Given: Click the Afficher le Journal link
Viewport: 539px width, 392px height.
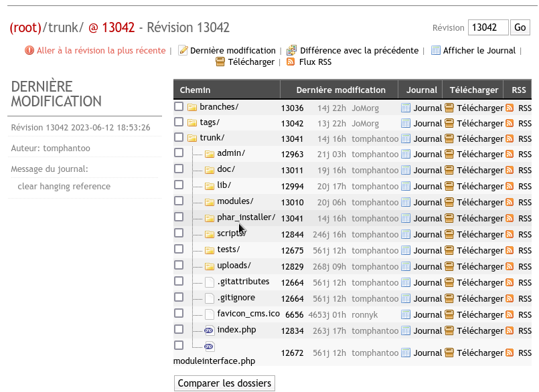Looking at the screenshot, I should coord(479,50).
